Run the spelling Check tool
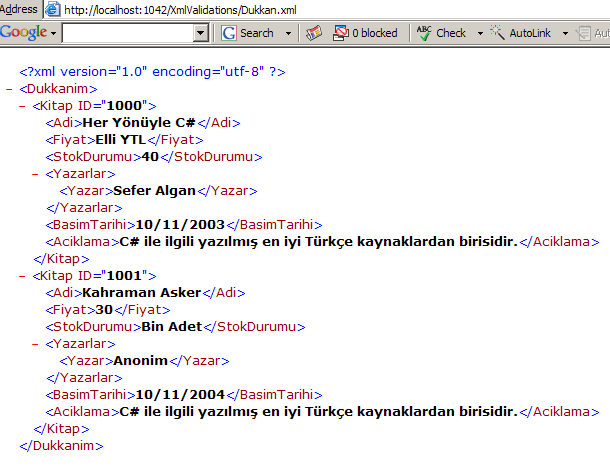Image resolution: width=610 pixels, height=469 pixels. [x=441, y=33]
